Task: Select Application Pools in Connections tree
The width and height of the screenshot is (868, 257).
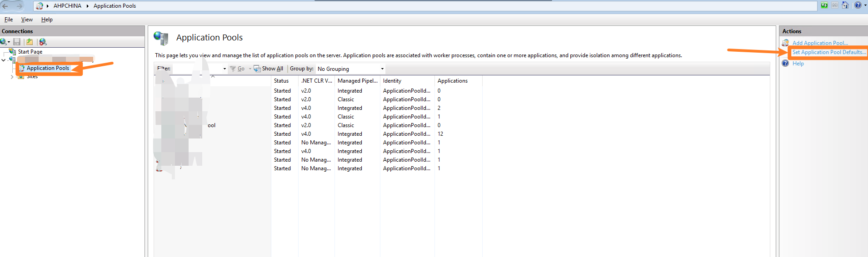Action: [48, 68]
